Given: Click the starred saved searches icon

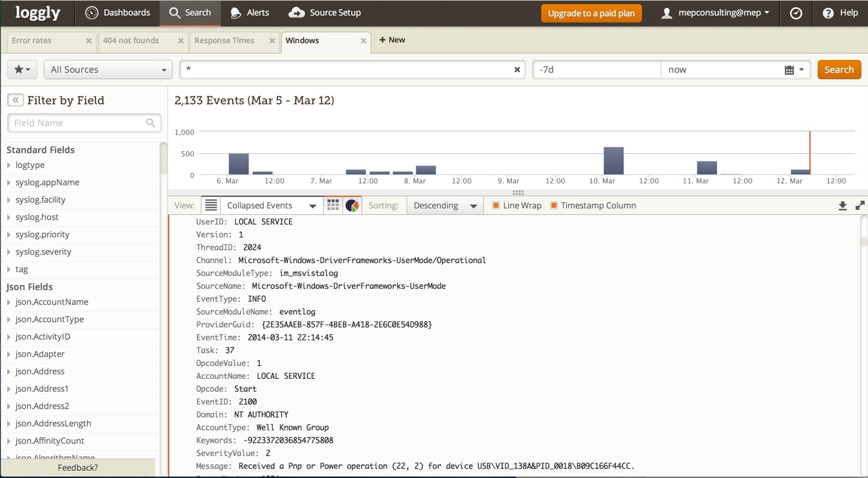Looking at the screenshot, I should click(x=22, y=69).
